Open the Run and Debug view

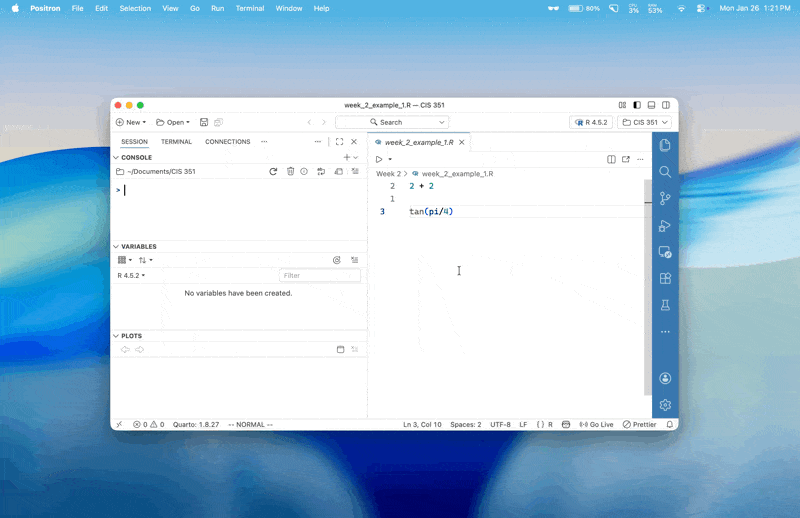point(665,225)
